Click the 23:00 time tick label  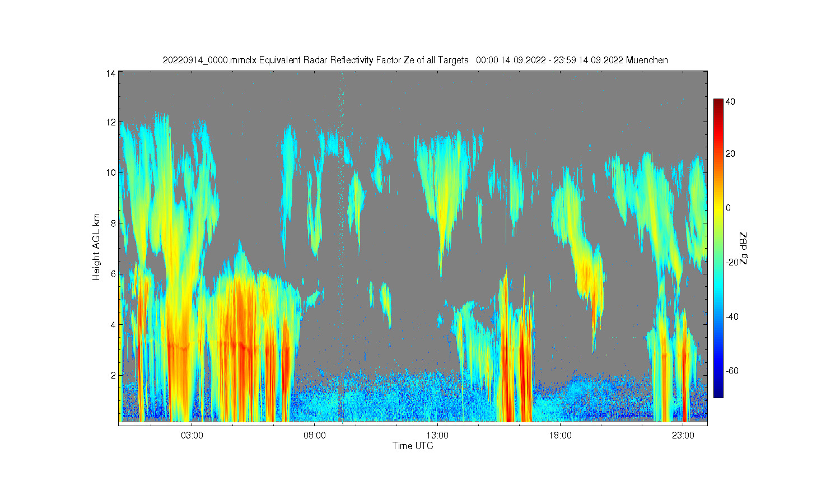point(682,436)
